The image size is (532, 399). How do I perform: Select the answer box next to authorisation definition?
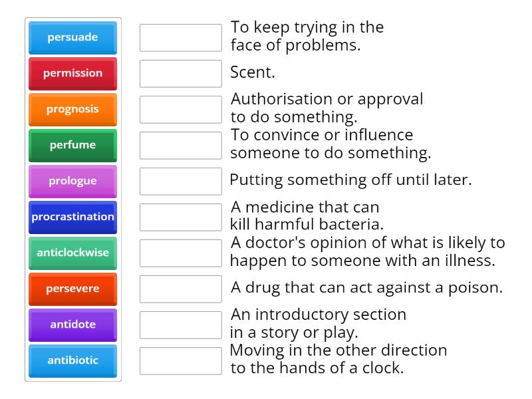(180, 109)
